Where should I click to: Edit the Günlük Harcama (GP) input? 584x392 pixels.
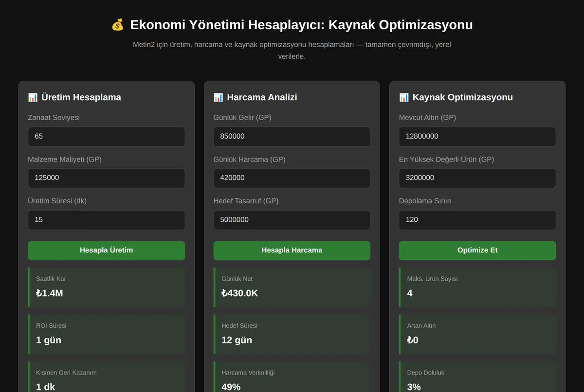292,178
